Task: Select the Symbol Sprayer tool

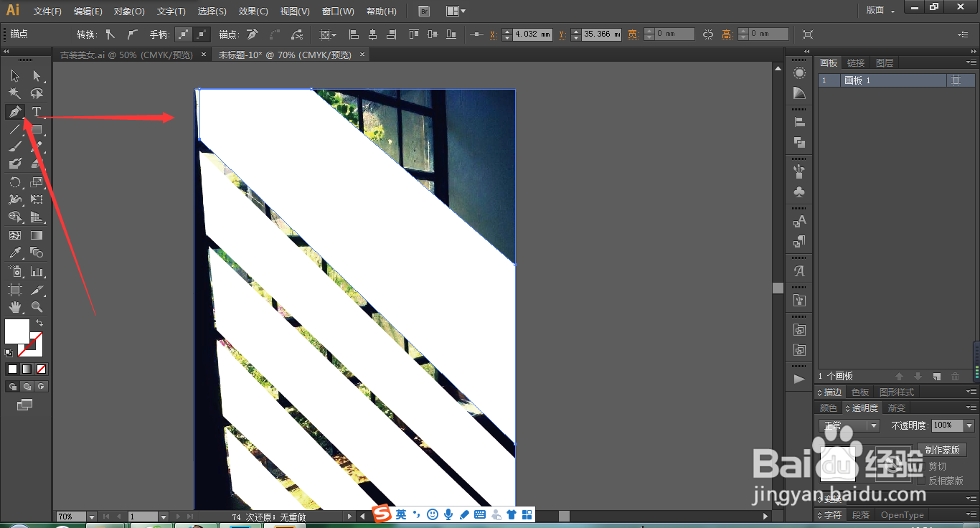Action: click(15, 271)
